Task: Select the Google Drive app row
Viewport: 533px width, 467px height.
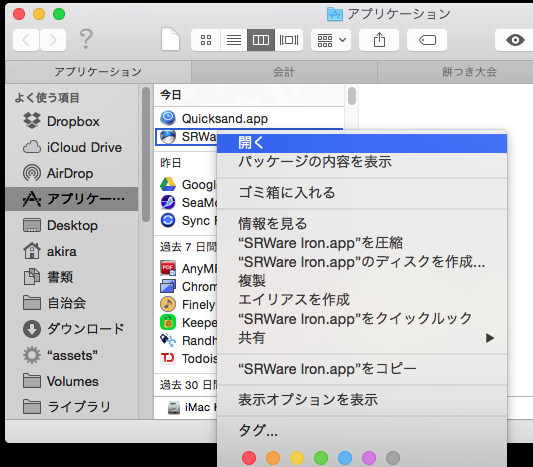Action: pos(186,185)
